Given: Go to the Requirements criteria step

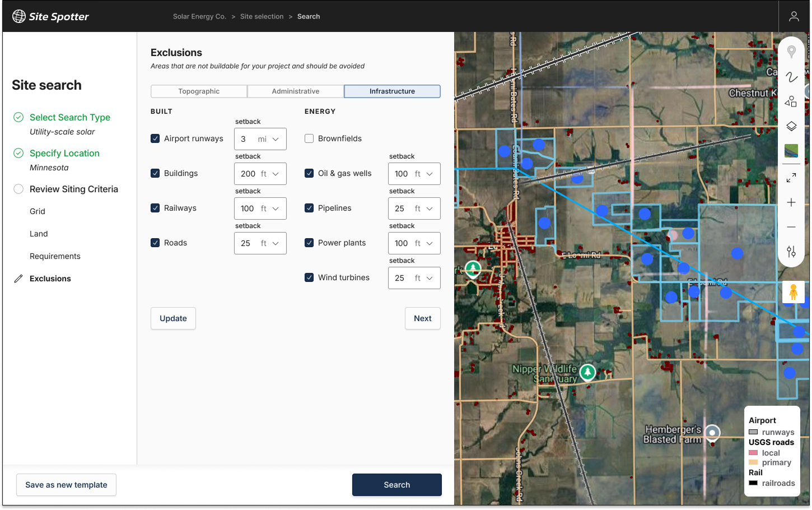Looking at the screenshot, I should [x=55, y=256].
